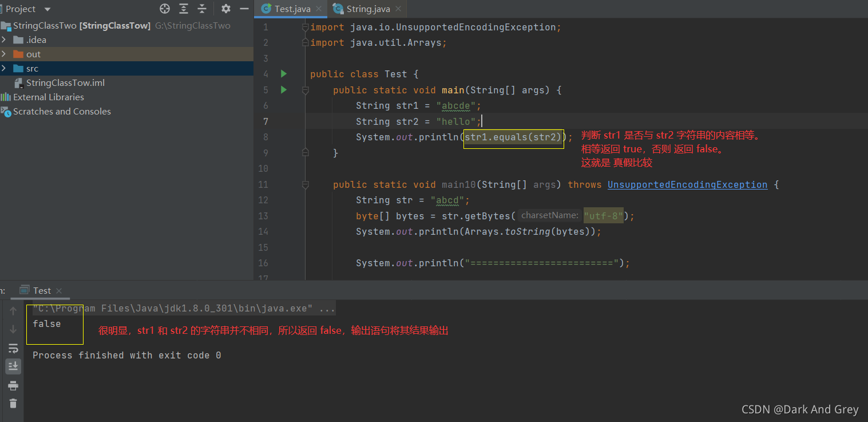Screen dimensions: 868x422
Task: Collapse all nodes in Project tree
Action: [x=202, y=9]
